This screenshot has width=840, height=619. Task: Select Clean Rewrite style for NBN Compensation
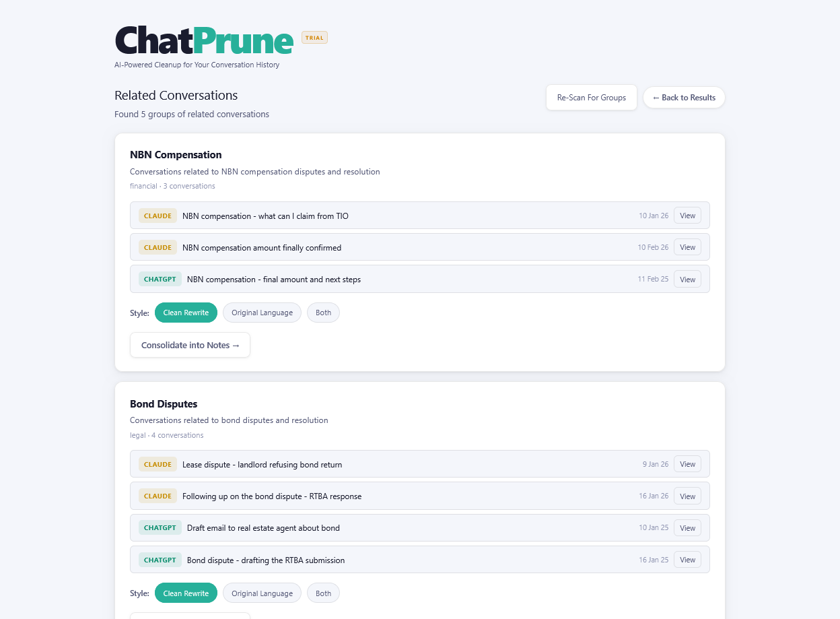(186, 313)
